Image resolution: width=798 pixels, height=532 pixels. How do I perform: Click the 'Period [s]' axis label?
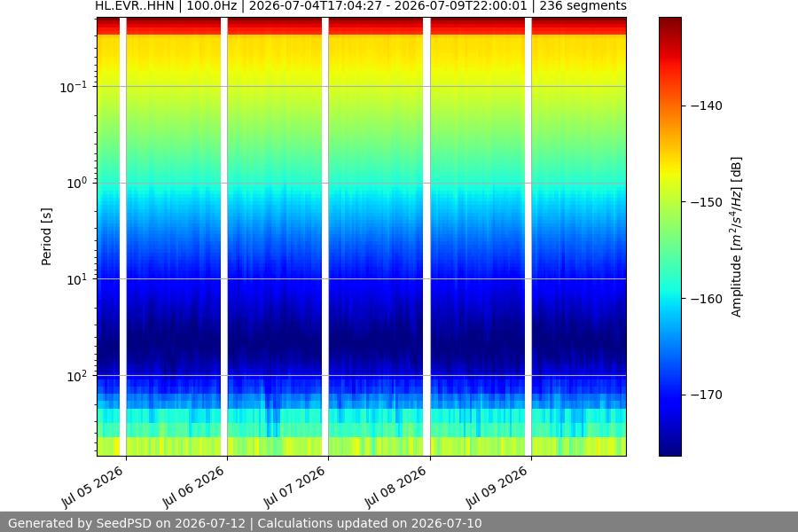pyautogui.click(x=46, y=237)
